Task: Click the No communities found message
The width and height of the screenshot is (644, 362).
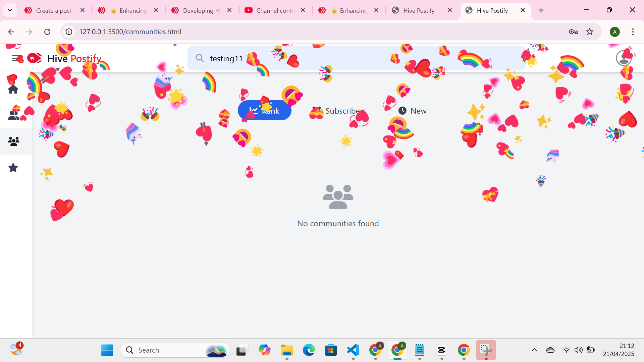Action: click(338, 223)
